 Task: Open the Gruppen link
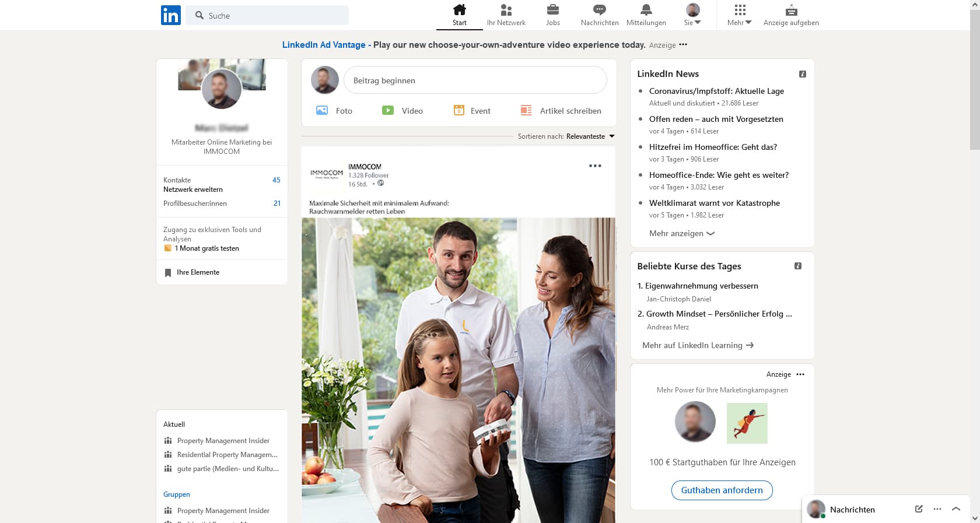coord(177,494)
